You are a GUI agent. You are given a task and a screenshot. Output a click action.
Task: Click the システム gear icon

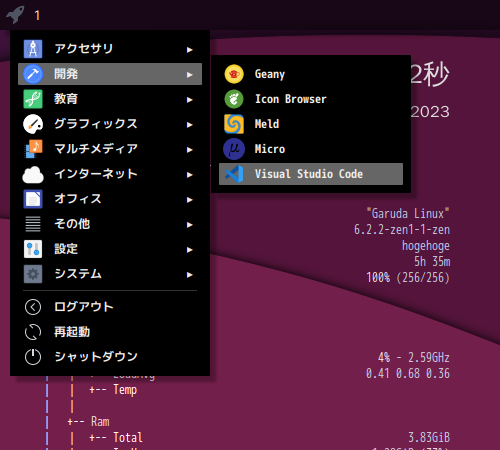pyautogui.click(x=33, y=274)
